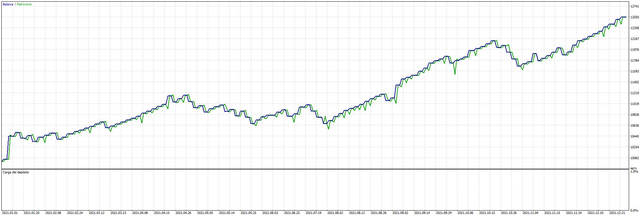The image size is (644, 216).
Task: Click the 2021.05.25 date label
Action: pos(249,213)
